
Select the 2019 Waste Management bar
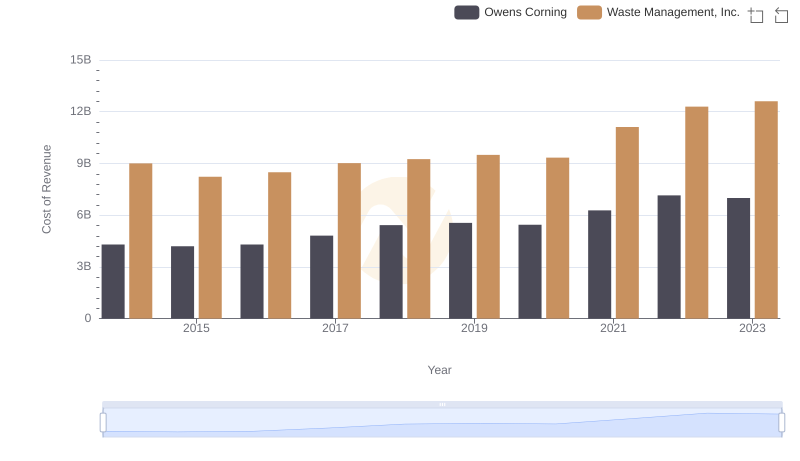488,237
